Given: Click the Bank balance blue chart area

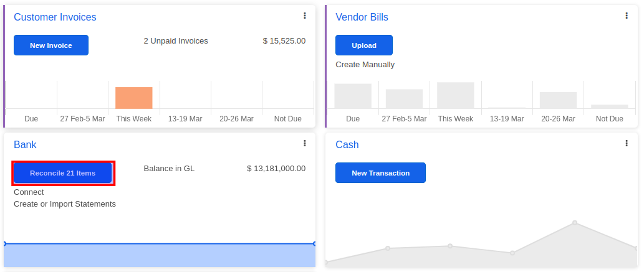Looking at the screenshot, I should [x=160, y=255].
